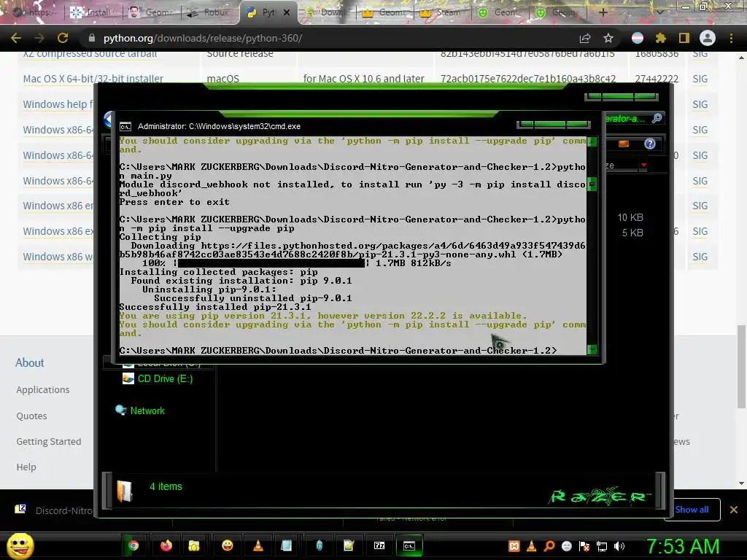Open Explorer's blue help question icon
The width and height of the screenshot is (747, 560).
[x=650, y=144]
